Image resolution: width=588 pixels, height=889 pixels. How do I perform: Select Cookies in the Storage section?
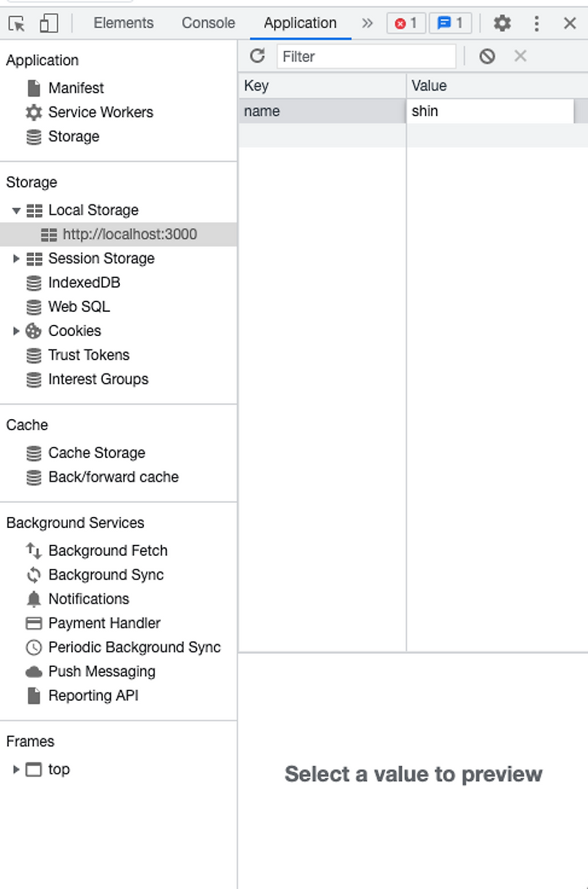74,331
